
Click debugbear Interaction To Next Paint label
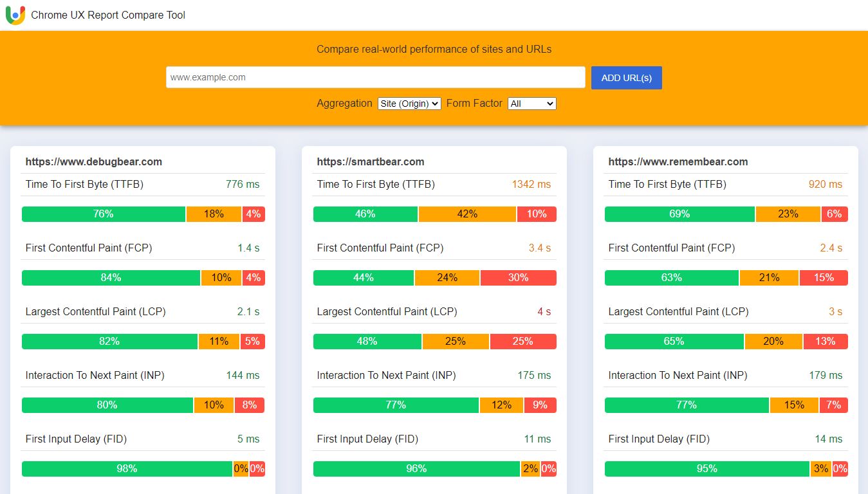pos(95,375)
